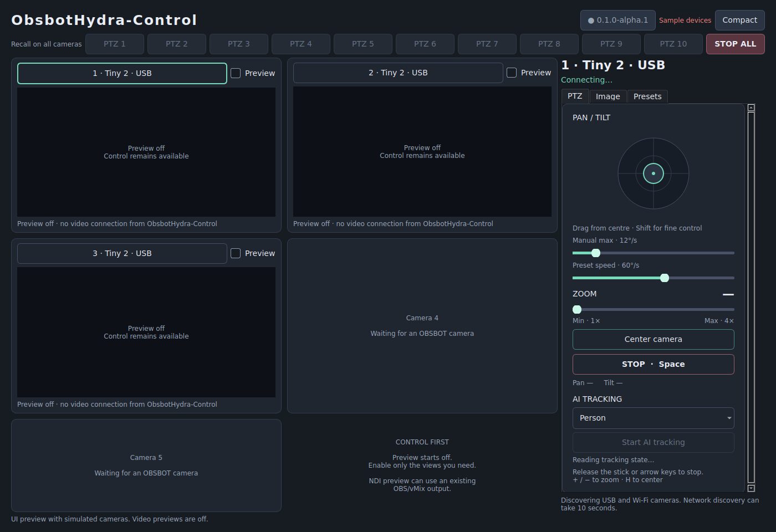Click the Manual max speed slider
Screen dimensions: 776x532
pos(654,253)
